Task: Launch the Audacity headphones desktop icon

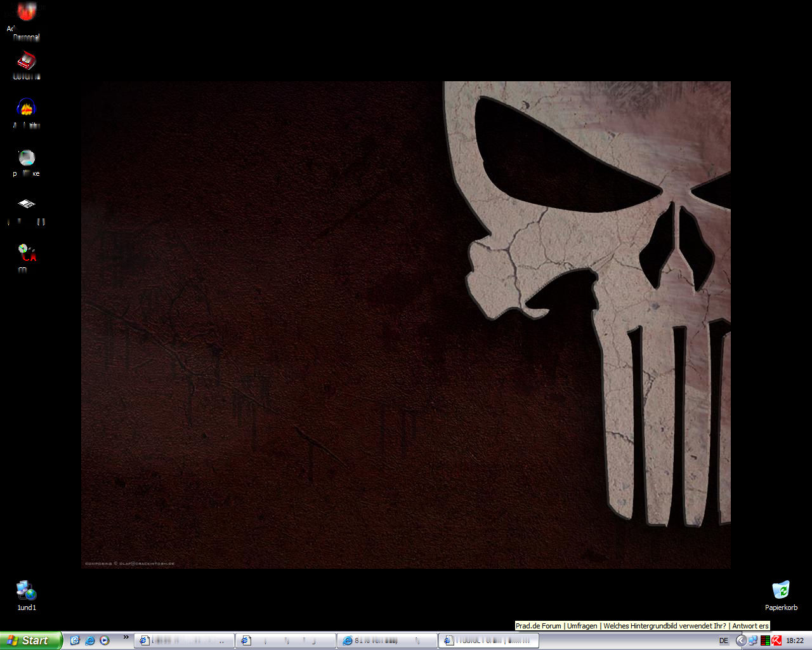Action: (x=26, y=108)
